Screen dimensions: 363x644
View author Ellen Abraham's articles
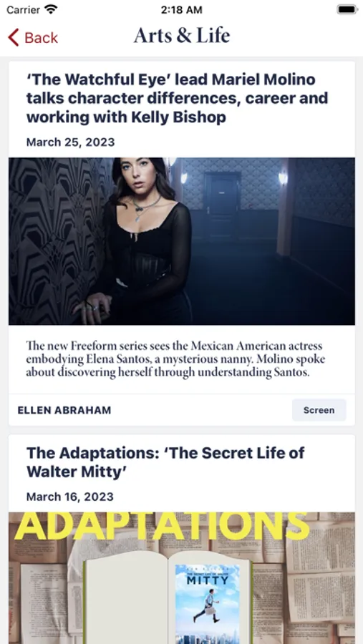pyautogui.click(x=64, y=410)
